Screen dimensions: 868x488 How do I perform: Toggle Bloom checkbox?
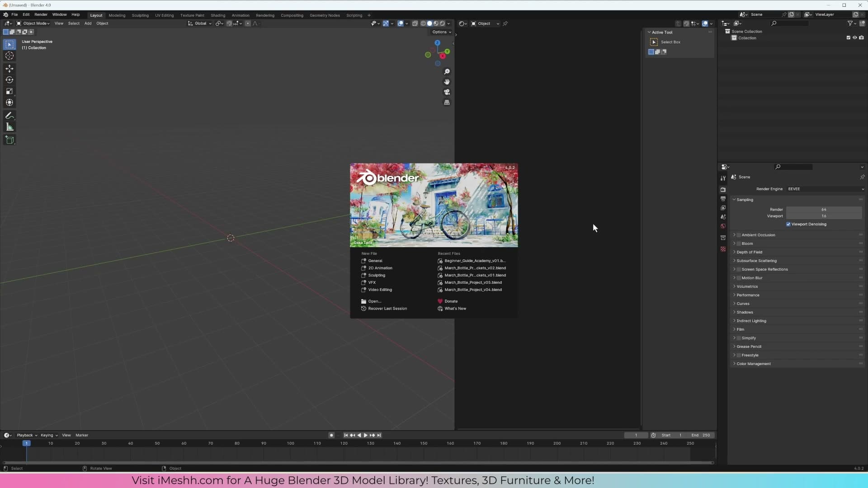tap(739, 244)
